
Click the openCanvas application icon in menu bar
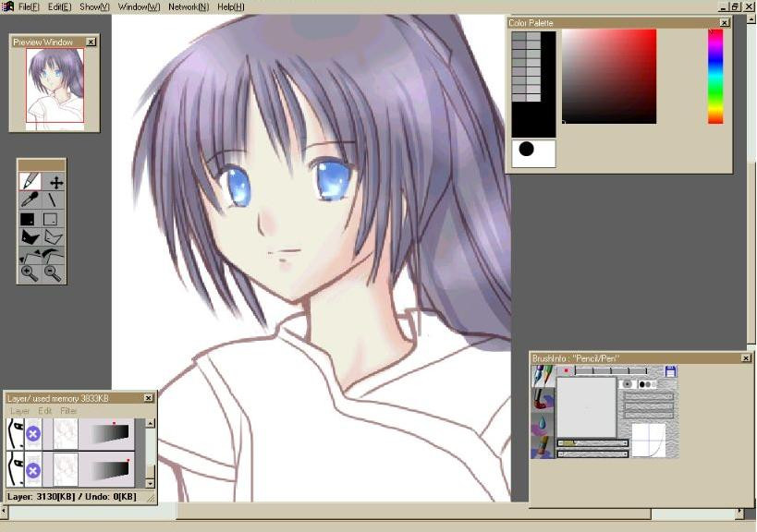point(7,6)
